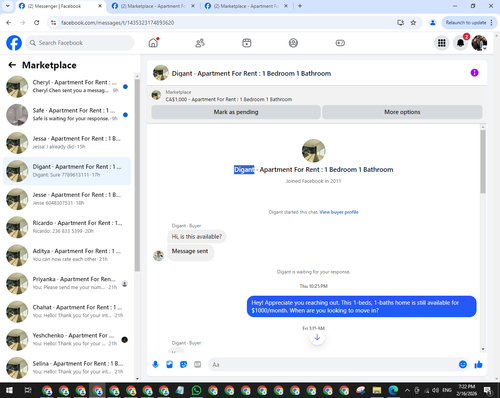Screen dimensions: 500x398
Task: Open the account profile picture menu
Action: 479,43
